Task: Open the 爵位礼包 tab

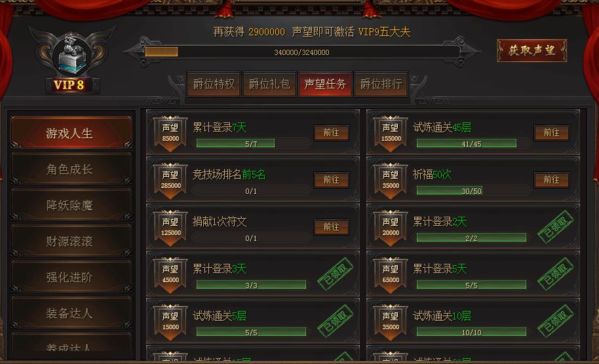Action: click(269, 84)
